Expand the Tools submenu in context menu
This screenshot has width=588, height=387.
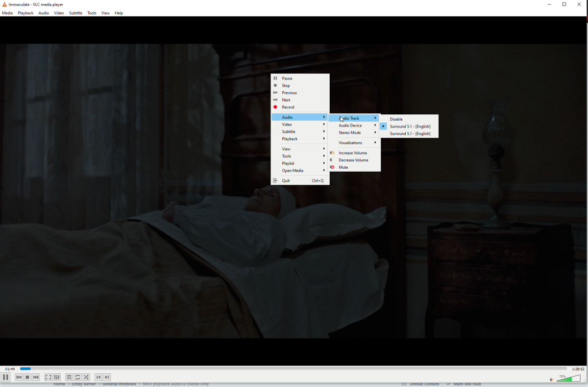tap(300, 156)
